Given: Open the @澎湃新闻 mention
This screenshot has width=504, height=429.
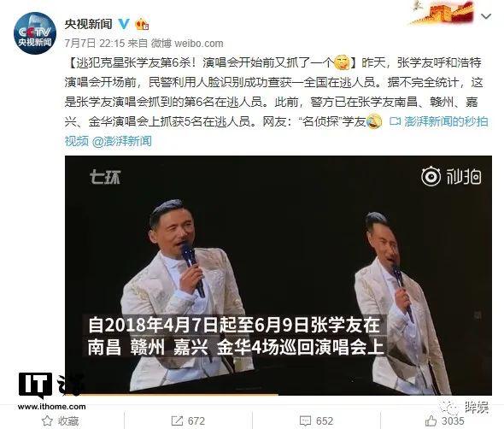Looking at the screenshot, I should [x=122, y=141].
